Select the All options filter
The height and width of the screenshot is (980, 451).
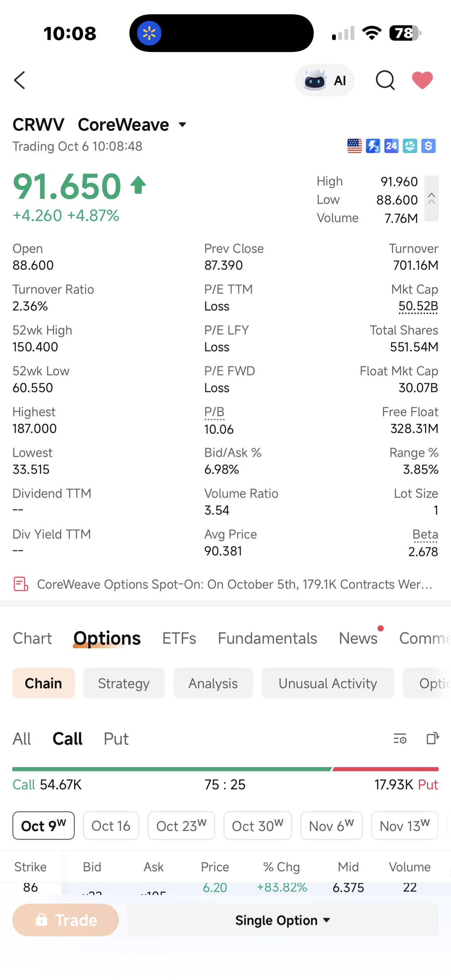click(22, 738)
